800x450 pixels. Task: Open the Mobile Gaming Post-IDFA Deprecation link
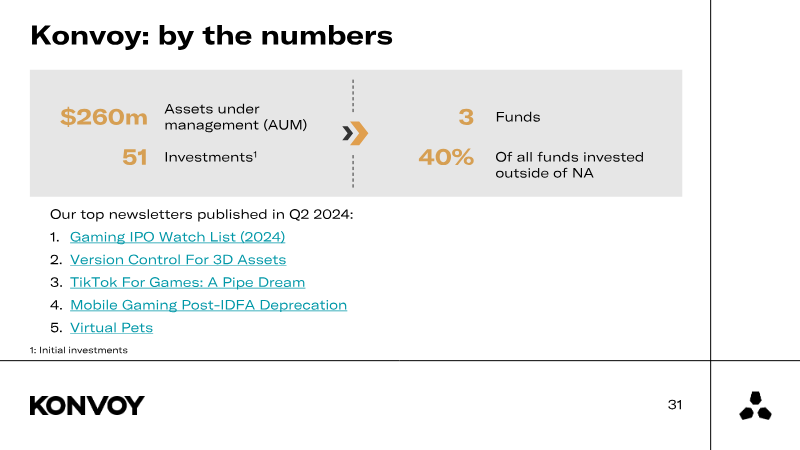pyautogui.click(x=208, y=305)
